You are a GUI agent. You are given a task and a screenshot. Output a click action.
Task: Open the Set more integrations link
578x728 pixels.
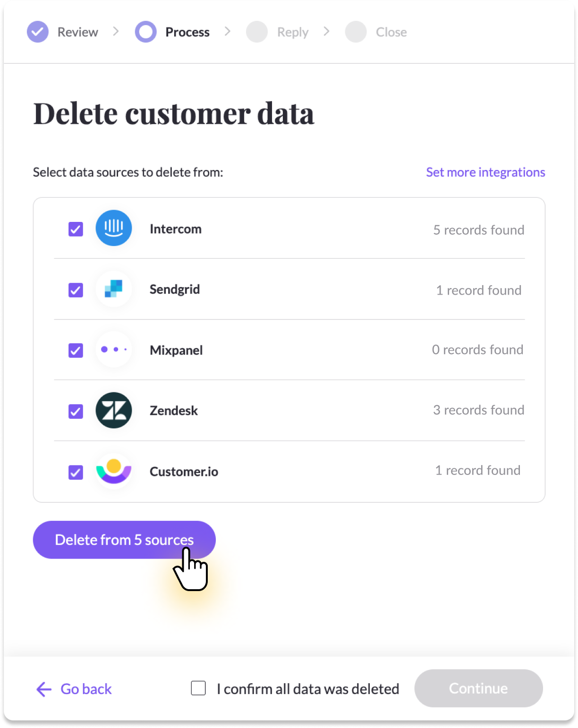485,172
